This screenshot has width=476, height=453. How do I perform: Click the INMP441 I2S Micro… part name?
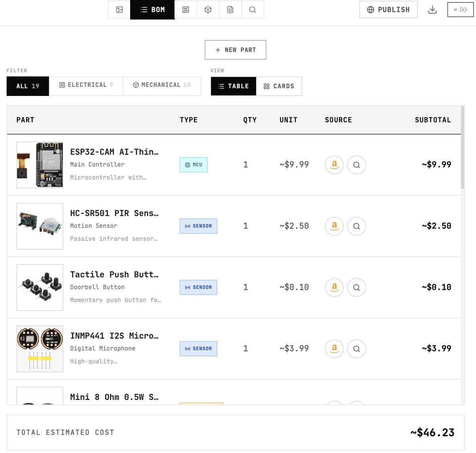click(x=114, y=336)
